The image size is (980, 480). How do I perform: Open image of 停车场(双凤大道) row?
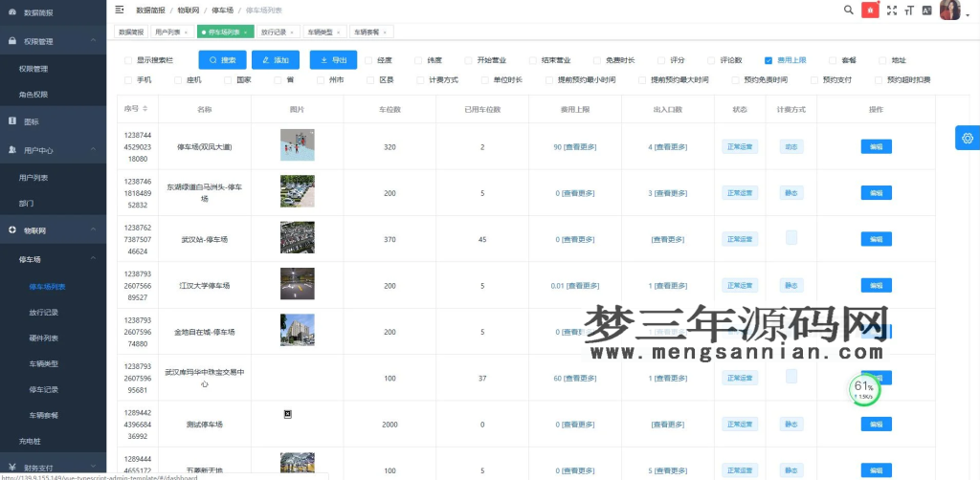[x=298, y=145]
